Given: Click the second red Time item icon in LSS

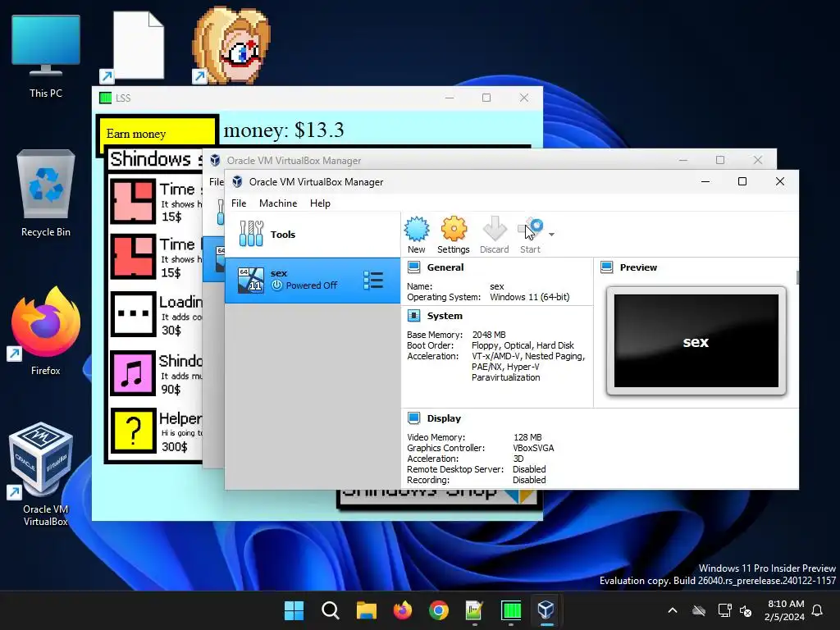Looking at the screenshot, I should pos(133,257).
